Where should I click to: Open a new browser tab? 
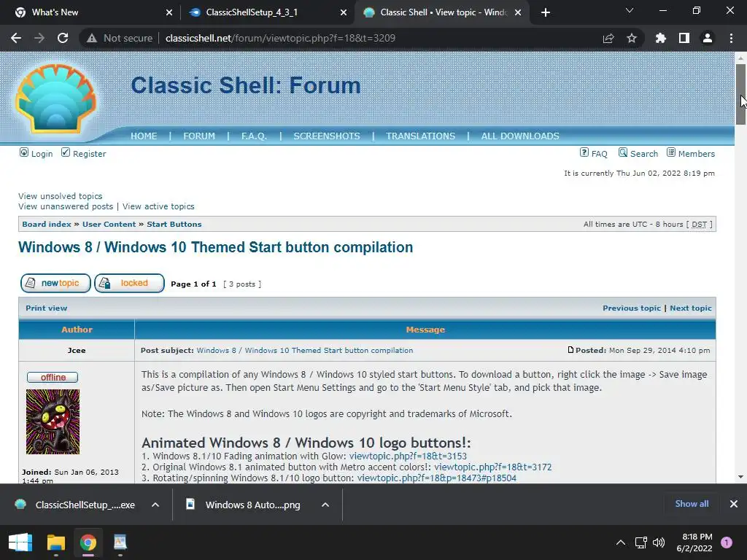tap(546, 12)
